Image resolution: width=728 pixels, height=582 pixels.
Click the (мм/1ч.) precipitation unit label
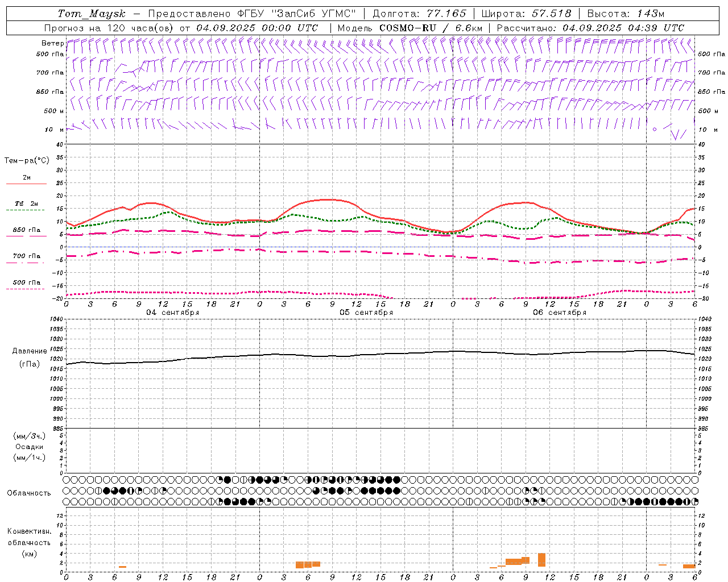pos(29,458)
